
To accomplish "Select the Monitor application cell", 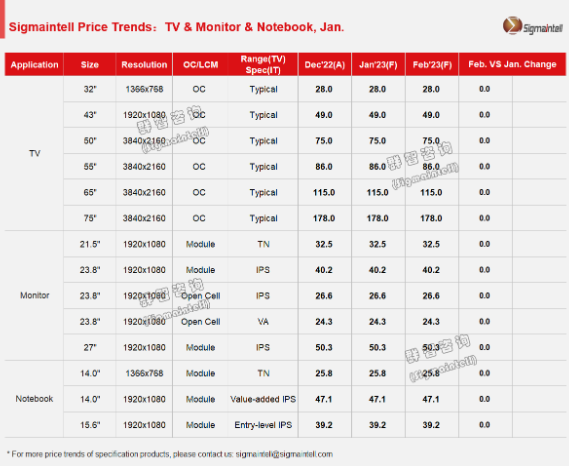I will [x=34, y=295].
